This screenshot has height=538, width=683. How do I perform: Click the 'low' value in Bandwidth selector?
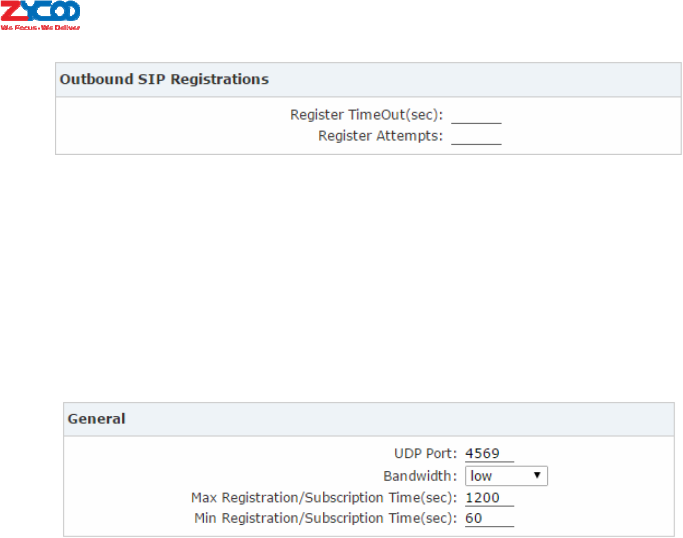click(482, 476)
